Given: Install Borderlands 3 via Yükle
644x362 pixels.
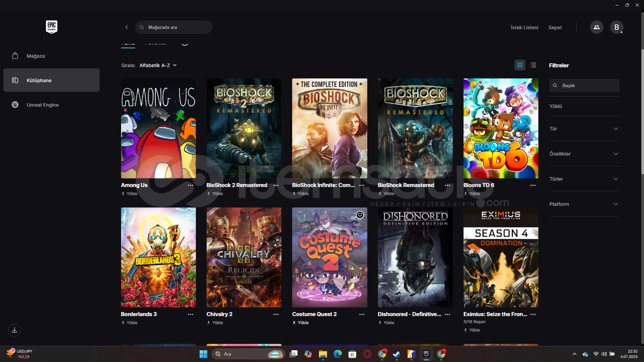Looking at the screenshot, I should point(129,323).
